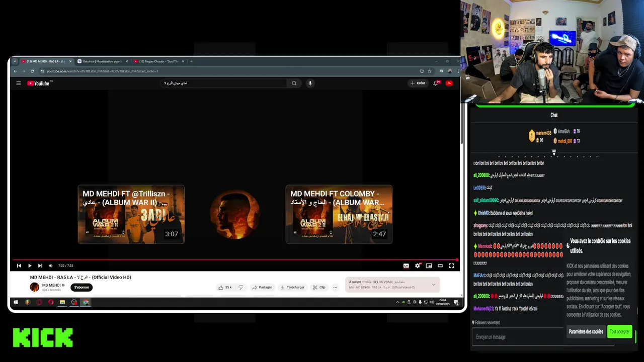Reload the browser page
This screenshot has width=644, height=362.
click(32, 71)
